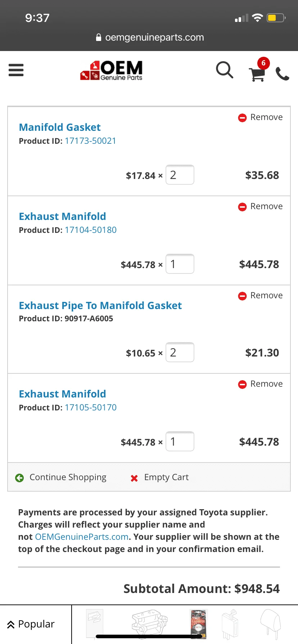Viewport: 298px width, 644px height.
Task: Expand the Popular section chevron
Action: click(x=11, y=625)
